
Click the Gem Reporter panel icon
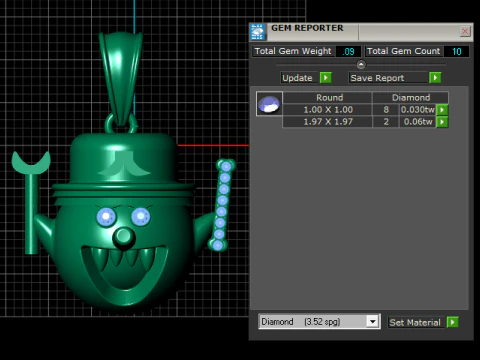coord(257,32)
